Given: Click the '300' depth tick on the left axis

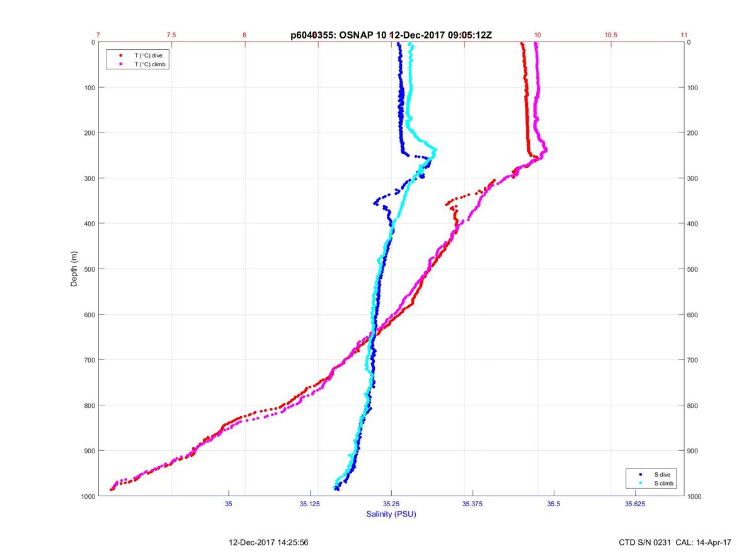Looking at the screenshot, I should [88, 178].
